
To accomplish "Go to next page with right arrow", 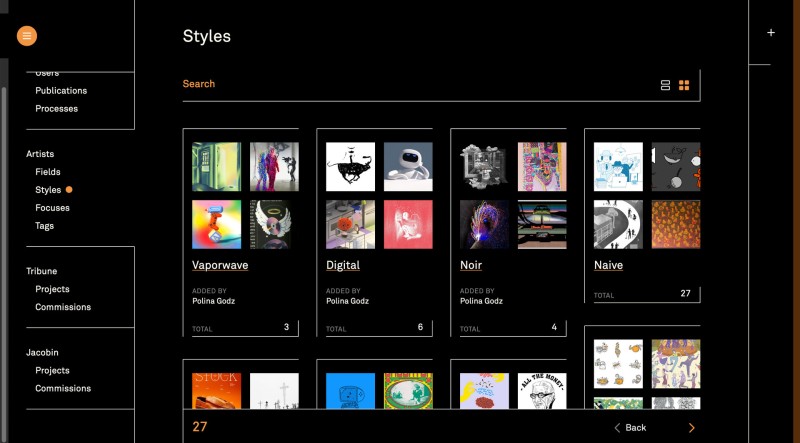I will point(691,428).
